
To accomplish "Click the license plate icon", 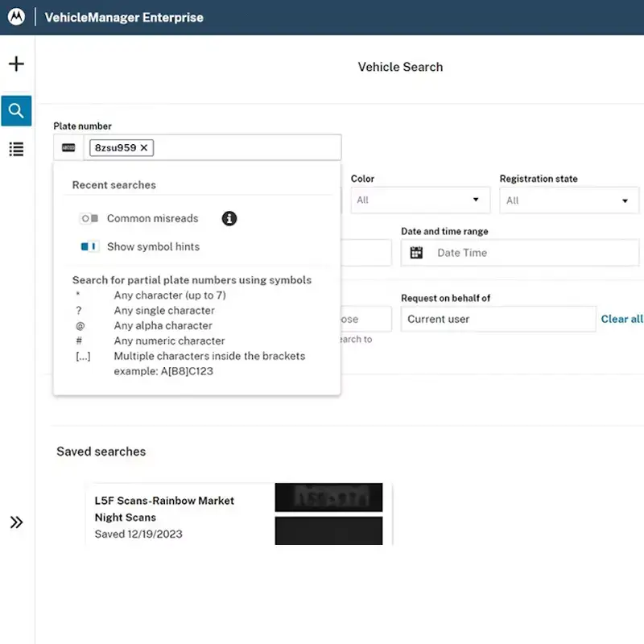I will coord(68,147).
